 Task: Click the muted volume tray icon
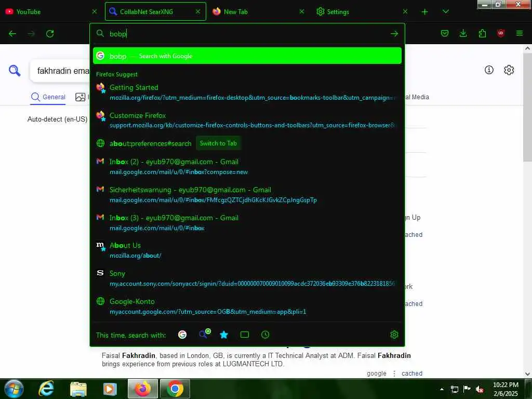point(480,389)
